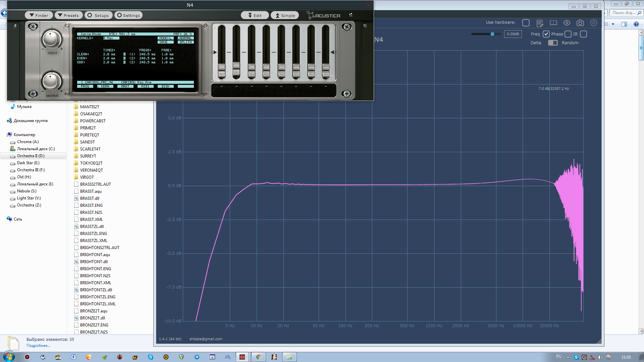
Task: Open the Presets dropdown
Action: 68,15
